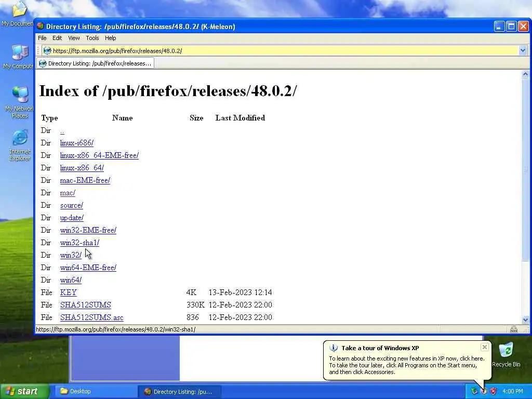The image size is (532, 399).
Task: Open the File menu
Action: click(x=42, y=38)
